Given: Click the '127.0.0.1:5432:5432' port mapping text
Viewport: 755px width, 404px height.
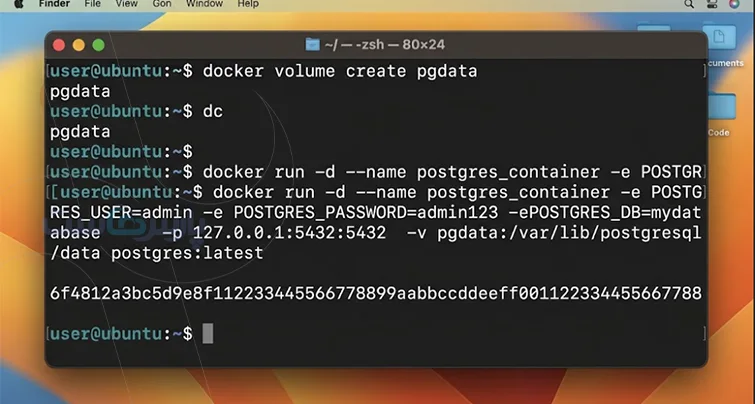Looking at the screenshot, I should 289,233.
